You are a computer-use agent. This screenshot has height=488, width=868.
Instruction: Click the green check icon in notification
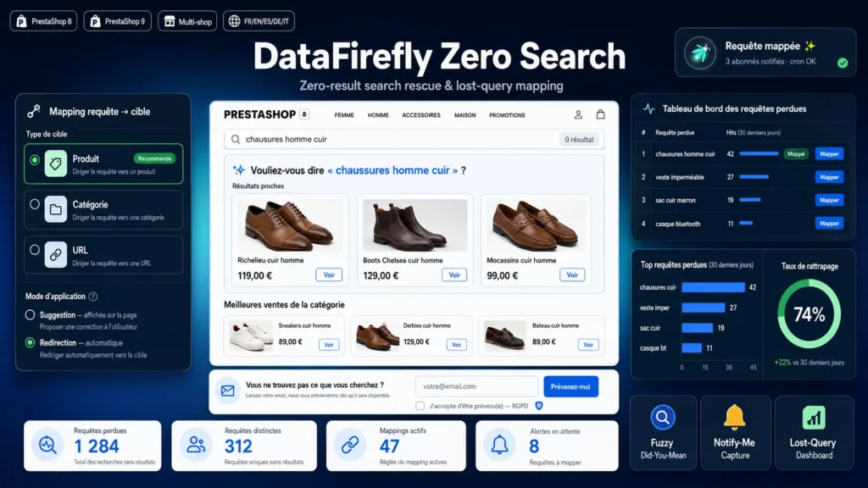pos(843,63)
